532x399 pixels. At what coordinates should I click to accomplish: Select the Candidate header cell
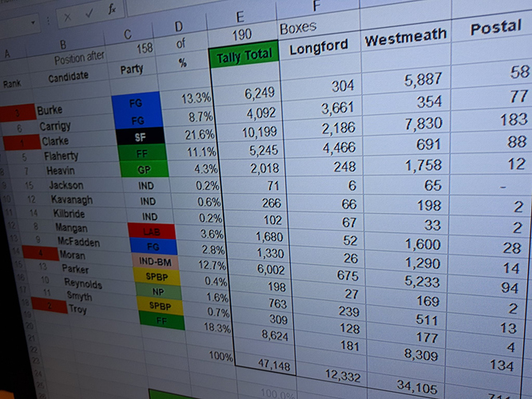click(68, 77)
